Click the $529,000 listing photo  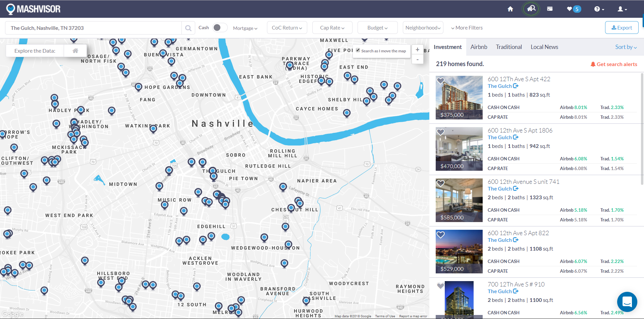click(x=459, y=252)
